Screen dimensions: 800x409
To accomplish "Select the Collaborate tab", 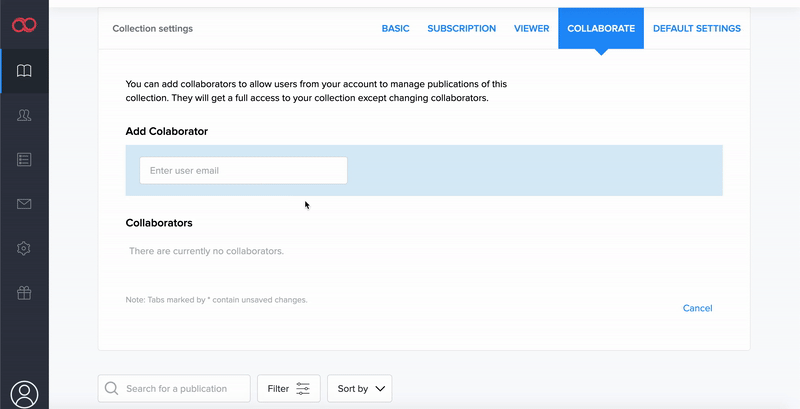I will (600, 29).
